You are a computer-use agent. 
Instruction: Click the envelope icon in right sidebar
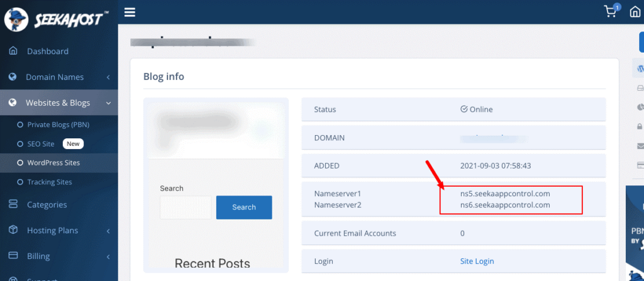640,145
